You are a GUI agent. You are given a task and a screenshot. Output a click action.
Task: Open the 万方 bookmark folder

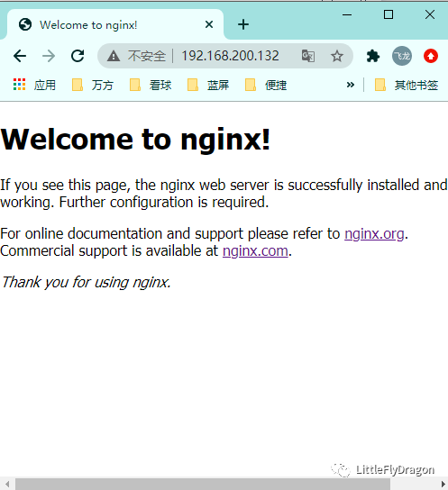coord(93,85)
